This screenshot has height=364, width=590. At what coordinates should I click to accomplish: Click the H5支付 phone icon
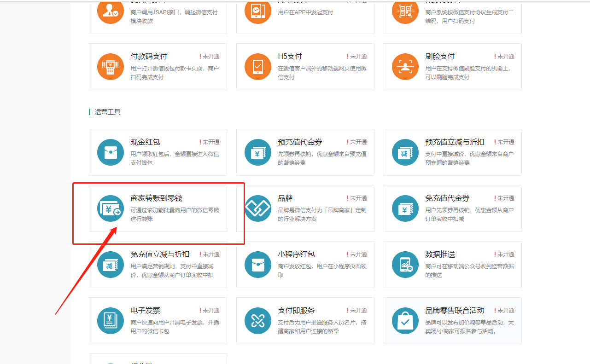coord(258,67)
